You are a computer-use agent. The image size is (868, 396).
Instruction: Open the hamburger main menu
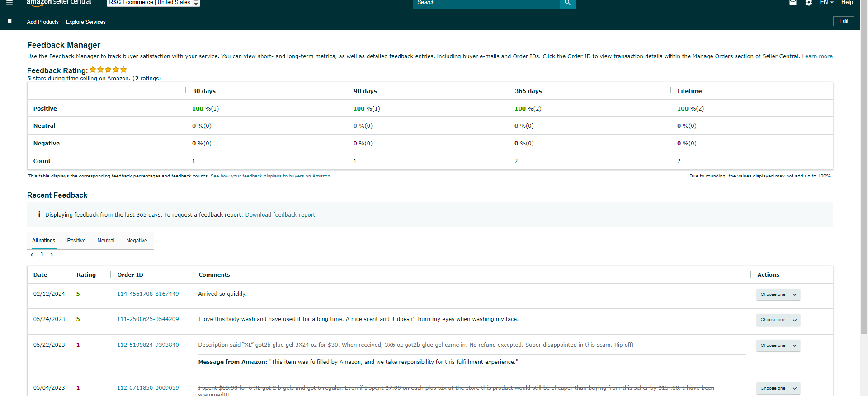click(x=9, y=2)
